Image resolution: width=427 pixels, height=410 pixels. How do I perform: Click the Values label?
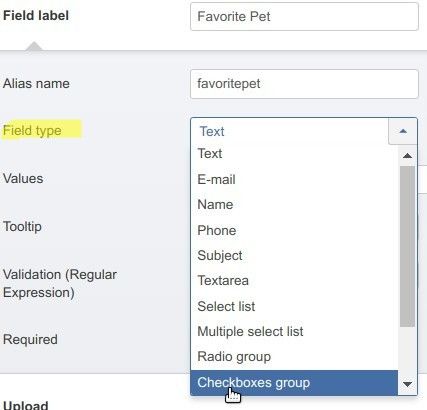coord(23,179)
